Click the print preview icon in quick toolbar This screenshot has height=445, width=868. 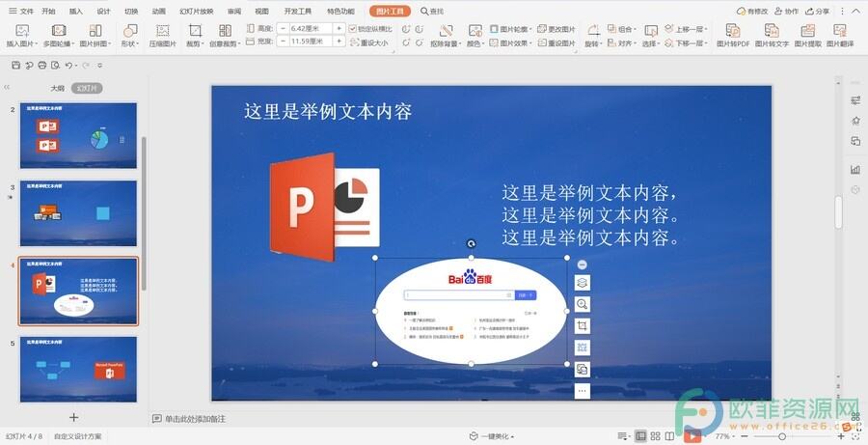coord(55,66)
